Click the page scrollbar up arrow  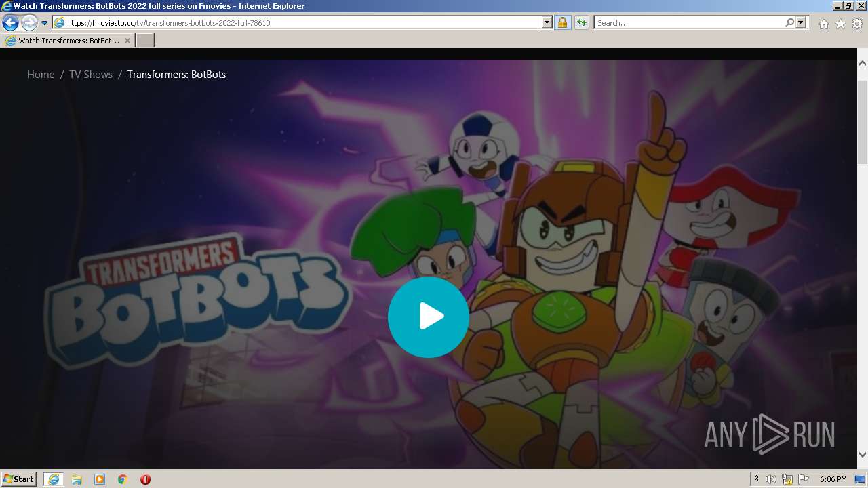[863, 63]
